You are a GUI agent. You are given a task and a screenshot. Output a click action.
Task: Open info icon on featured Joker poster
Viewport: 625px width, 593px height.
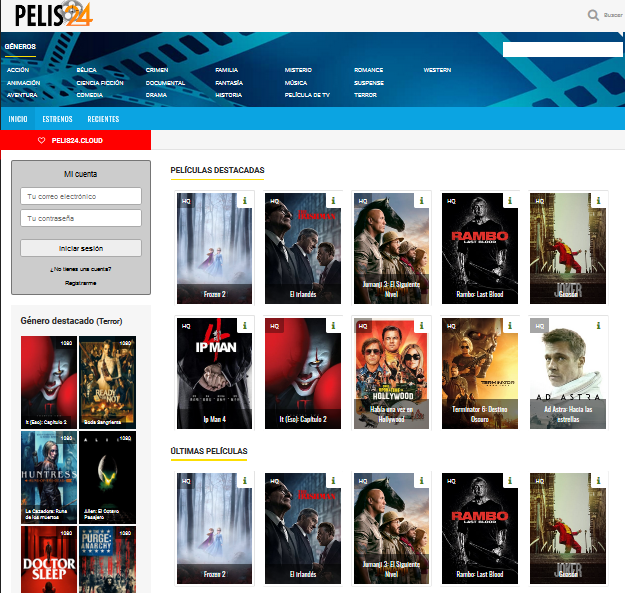coord(598,200)
